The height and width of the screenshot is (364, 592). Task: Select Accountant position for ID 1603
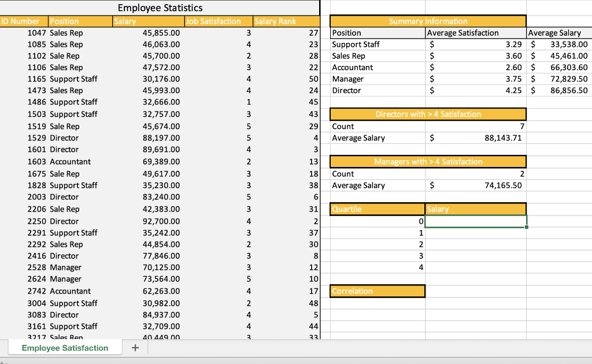point(80,162)
